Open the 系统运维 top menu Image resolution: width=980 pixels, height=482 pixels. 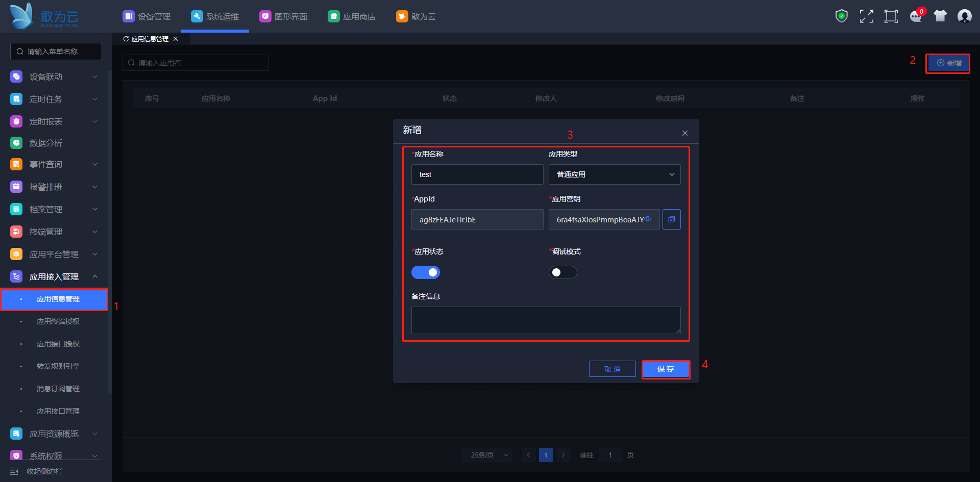tap(215, 16)
